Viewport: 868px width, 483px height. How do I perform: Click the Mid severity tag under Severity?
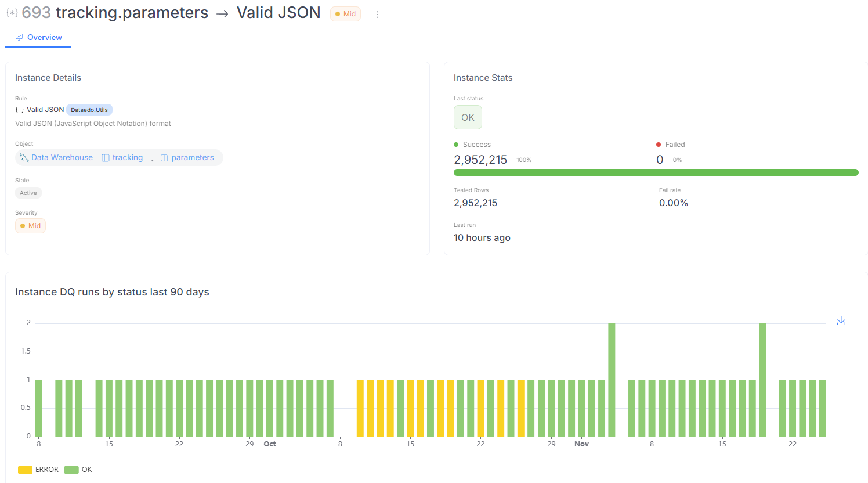click(x=30, y=226)
